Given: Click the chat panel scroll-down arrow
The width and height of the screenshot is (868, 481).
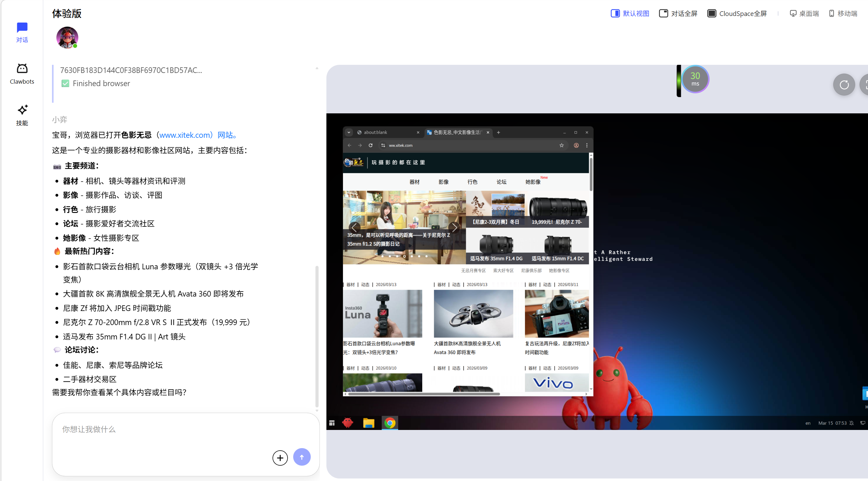Looking at the screenshot, I should pyautogui.click(x=317, y=411).
